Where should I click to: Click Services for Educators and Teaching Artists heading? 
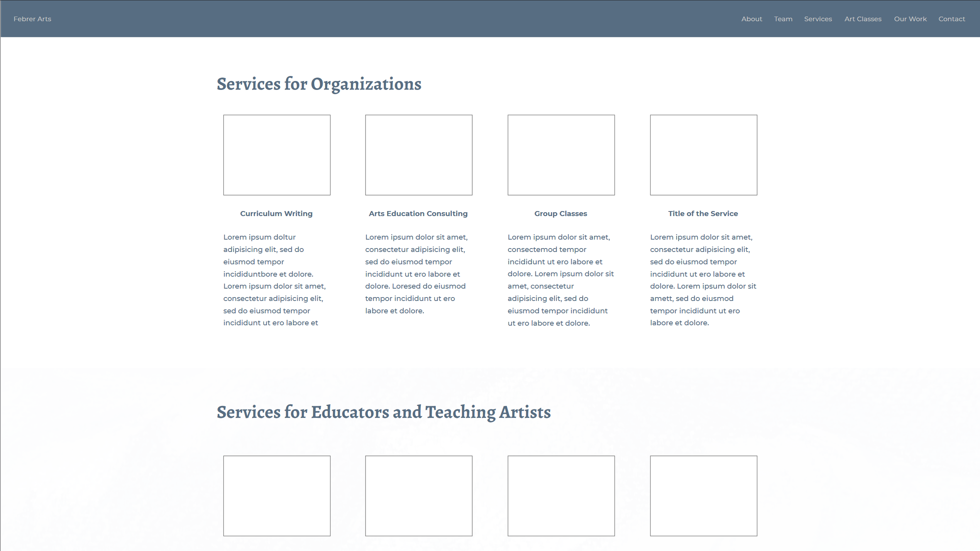click(x=384, y=412)
